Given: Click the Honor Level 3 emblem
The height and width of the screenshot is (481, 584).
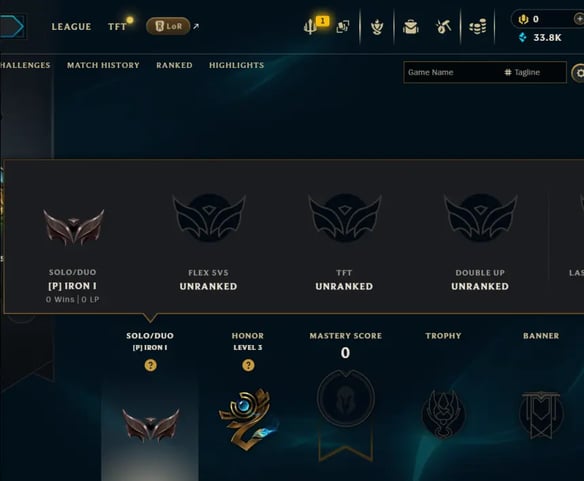Looking at the screenshot, I should [x=248, y=420].
